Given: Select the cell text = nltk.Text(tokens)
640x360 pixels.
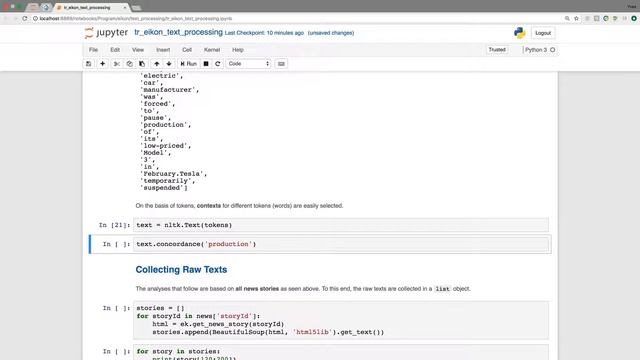Looking at the screenshot, I should [341, 225].
